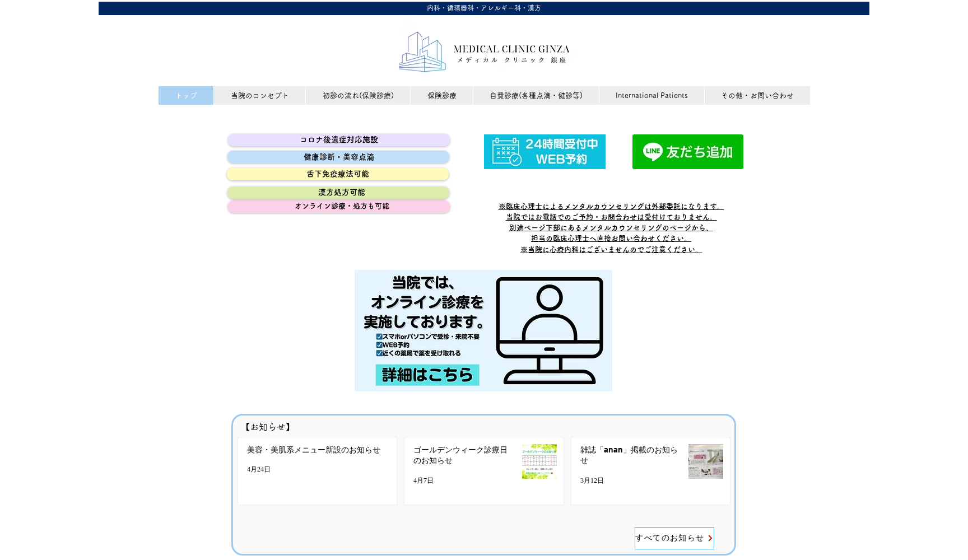Click the purple コロナ後遺症対応施設 button

click(x=338, y=140)
